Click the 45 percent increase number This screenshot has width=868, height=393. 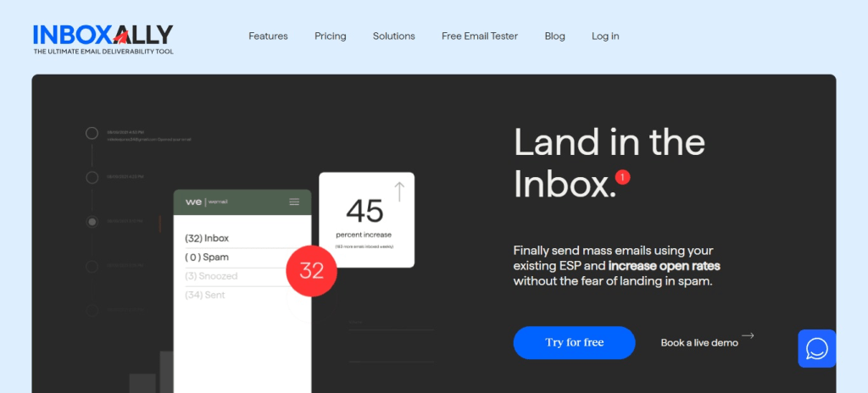[x=364, y=211]
